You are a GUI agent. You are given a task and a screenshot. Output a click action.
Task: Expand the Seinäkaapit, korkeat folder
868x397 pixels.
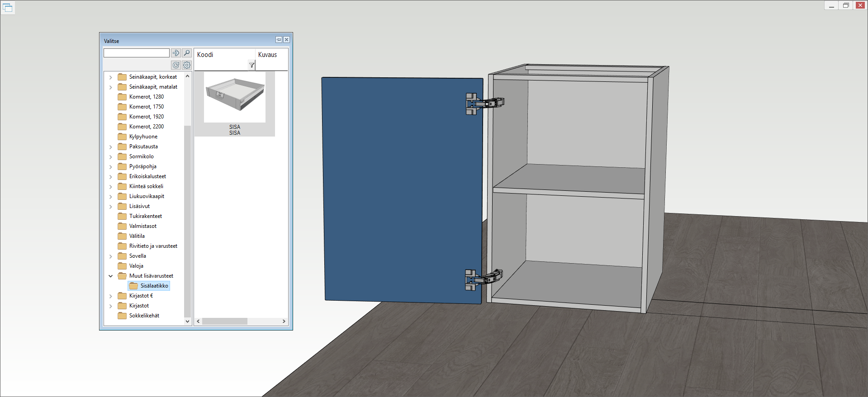tap(111, 77)
